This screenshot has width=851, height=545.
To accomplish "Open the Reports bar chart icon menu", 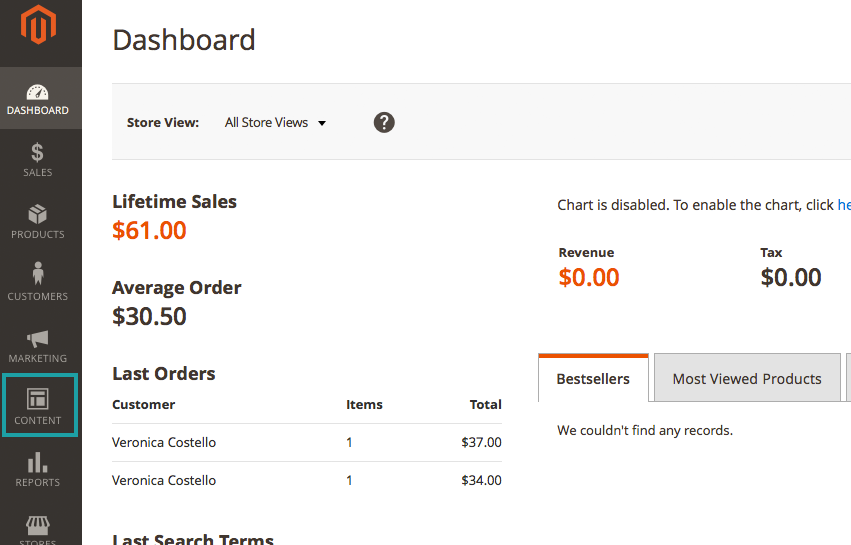I will (38, 469).
